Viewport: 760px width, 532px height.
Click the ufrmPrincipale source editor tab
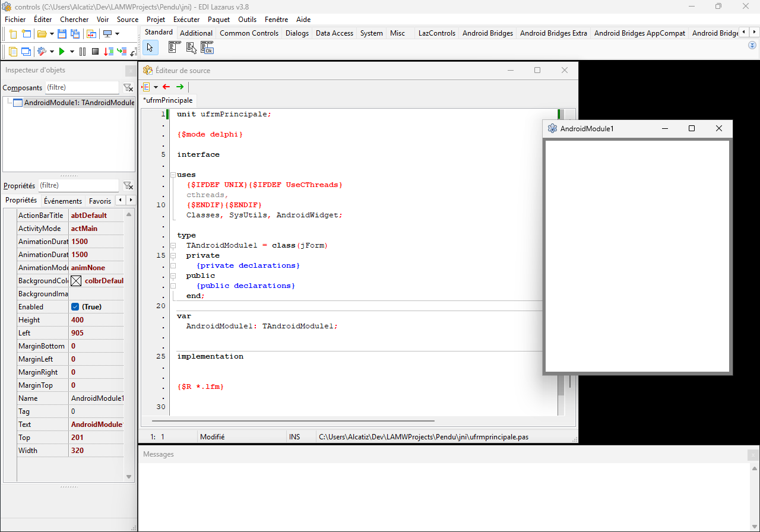[x=168, y=100]
